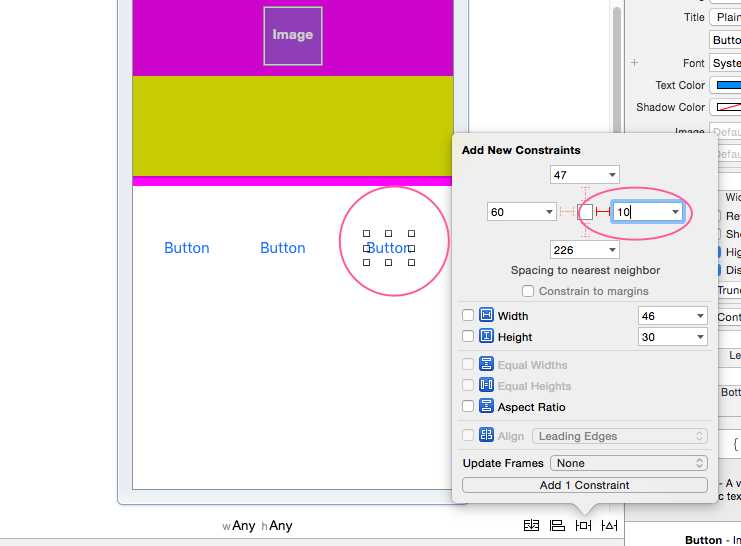
Task: Check the Equal Widths checkbox
Action: [467, 364]
